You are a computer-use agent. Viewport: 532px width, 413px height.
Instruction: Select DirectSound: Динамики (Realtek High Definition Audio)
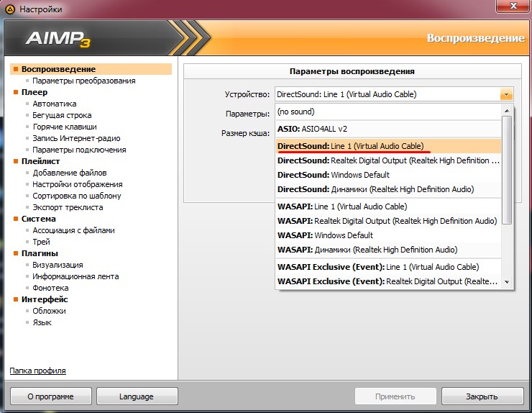coord(388,189)
